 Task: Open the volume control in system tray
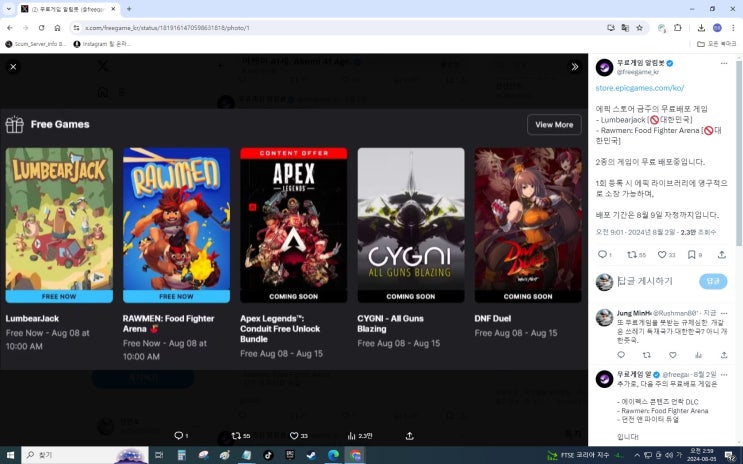(669, 455)
